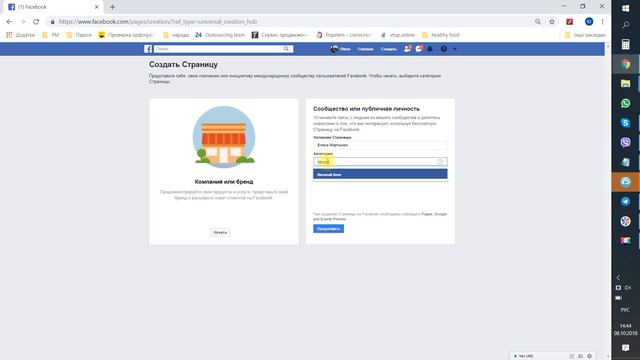Open Telegram from the taskbar
This screenshot has width=640, height=360.
coord(625,201)
